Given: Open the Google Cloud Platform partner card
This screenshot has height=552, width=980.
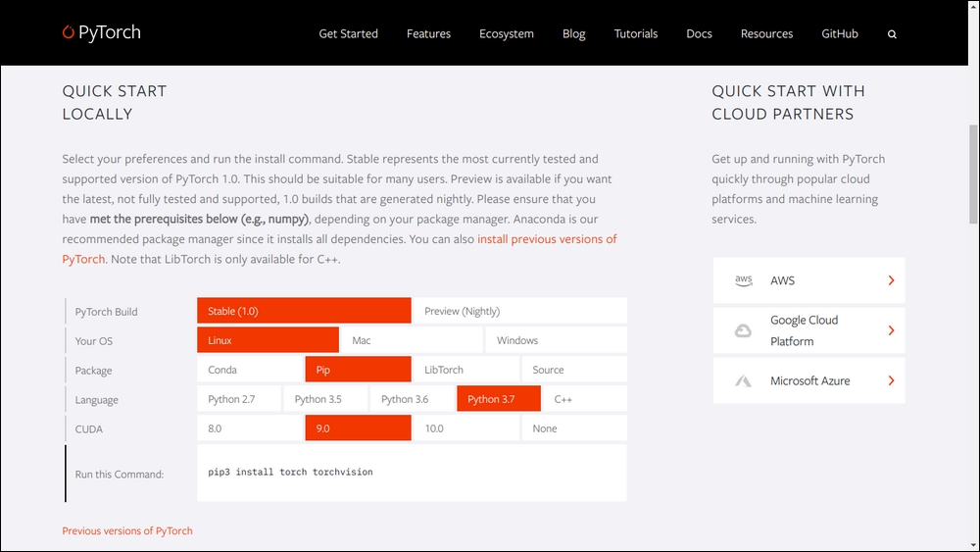Looking at the screenshot, I should coord(808,330).
